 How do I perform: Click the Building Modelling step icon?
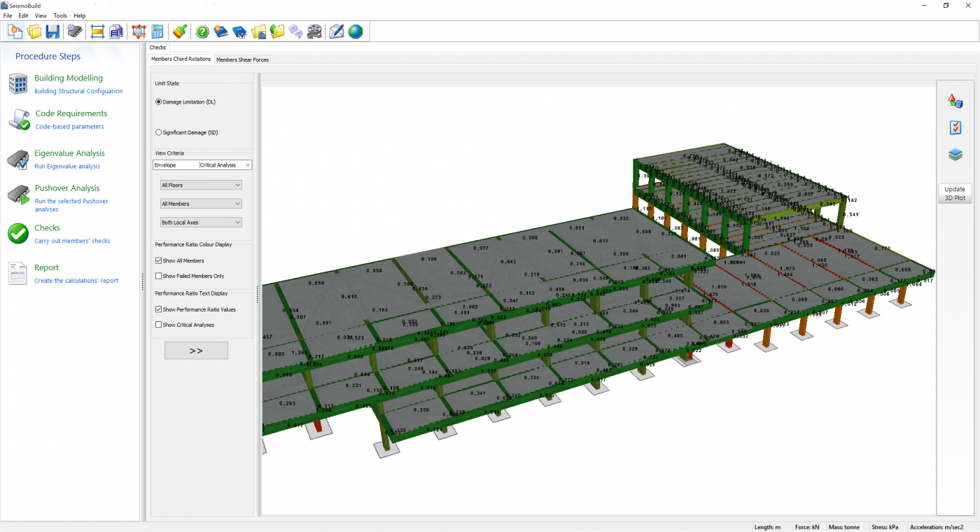pyautogui.click(x=17, y=84)
